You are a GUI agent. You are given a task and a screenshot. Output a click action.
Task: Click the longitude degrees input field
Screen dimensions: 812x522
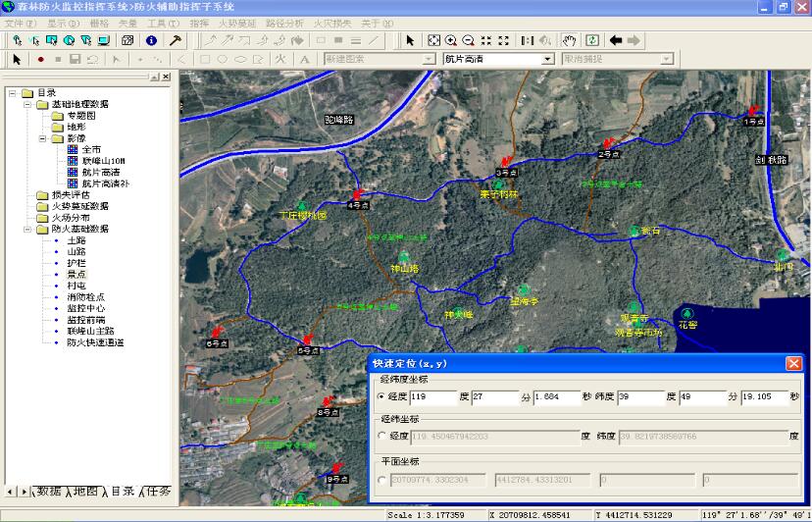(432, 396)
